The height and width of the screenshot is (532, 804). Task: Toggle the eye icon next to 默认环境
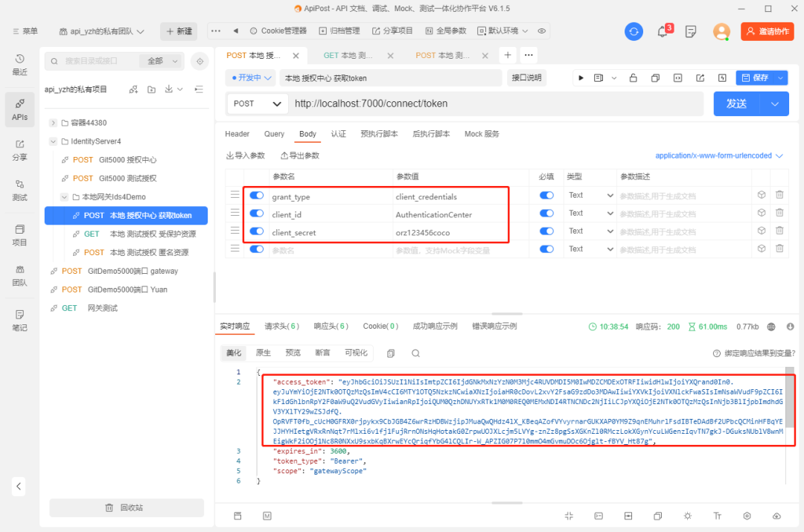541,31
